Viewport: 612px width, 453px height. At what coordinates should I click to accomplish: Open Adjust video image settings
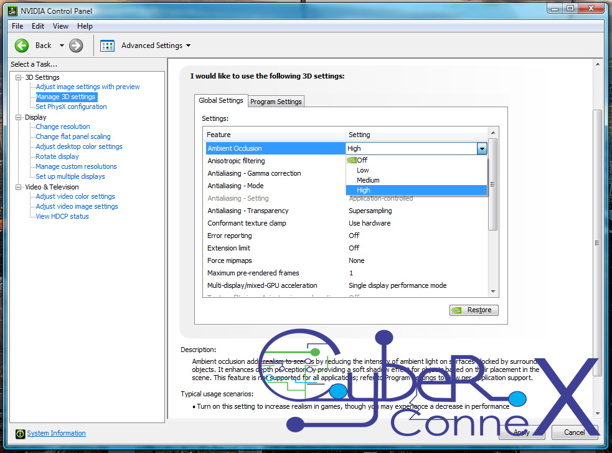pos(77,206)
